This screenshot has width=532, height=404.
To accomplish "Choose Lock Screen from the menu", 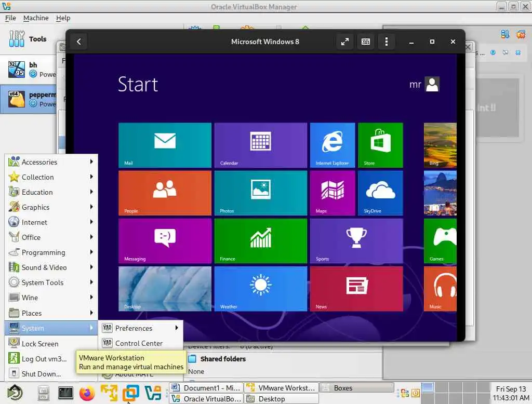I will 51,344.
